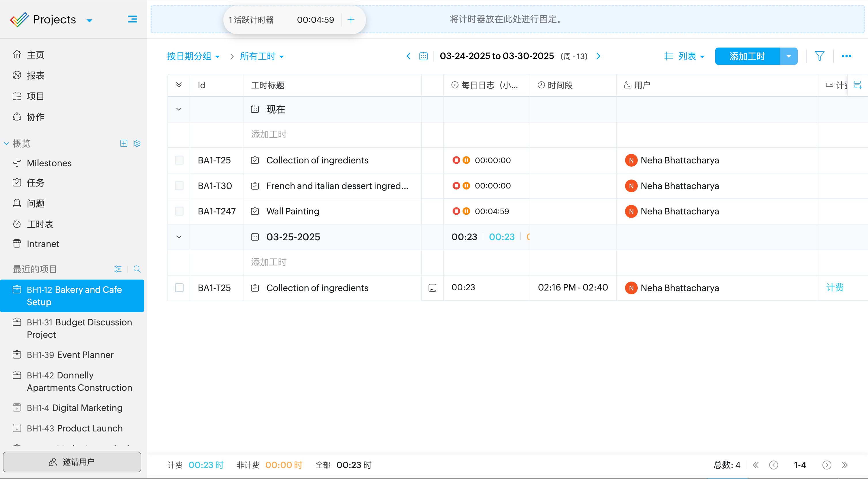The height and width of the screenshot is (479, 868).
Task: Pause the Collection of ingredients timer
Action: 466,160
